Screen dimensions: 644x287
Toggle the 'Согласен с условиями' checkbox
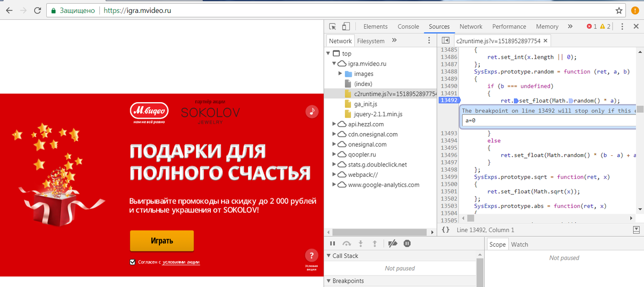point(133,262)
